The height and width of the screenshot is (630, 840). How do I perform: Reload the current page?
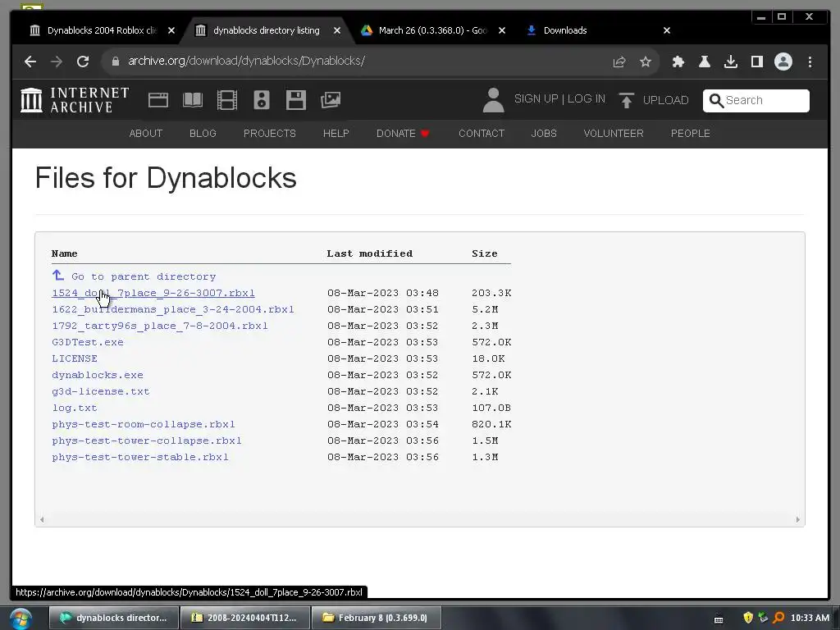pos(83,62)
